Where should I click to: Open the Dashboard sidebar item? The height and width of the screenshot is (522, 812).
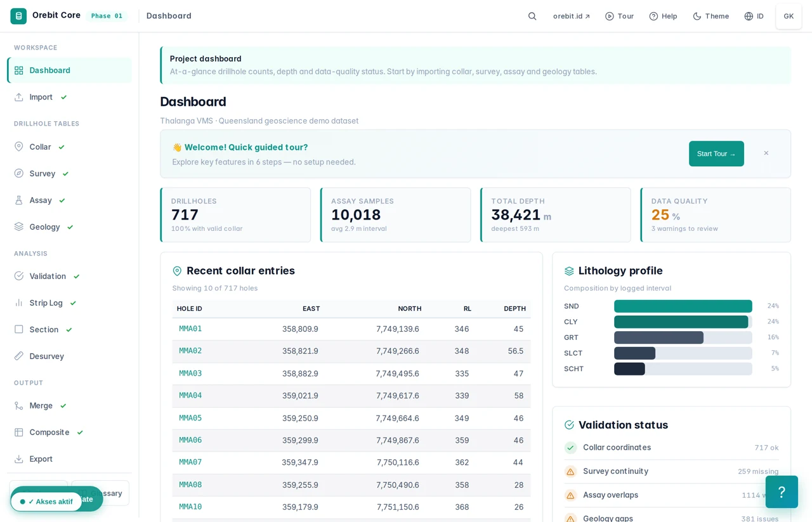tap(69, 70)
